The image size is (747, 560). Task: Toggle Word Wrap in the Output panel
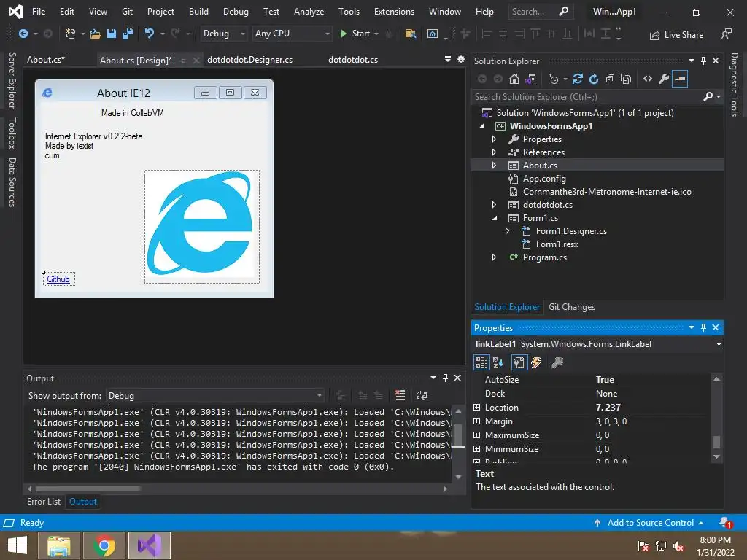click(x=422, y=394)
